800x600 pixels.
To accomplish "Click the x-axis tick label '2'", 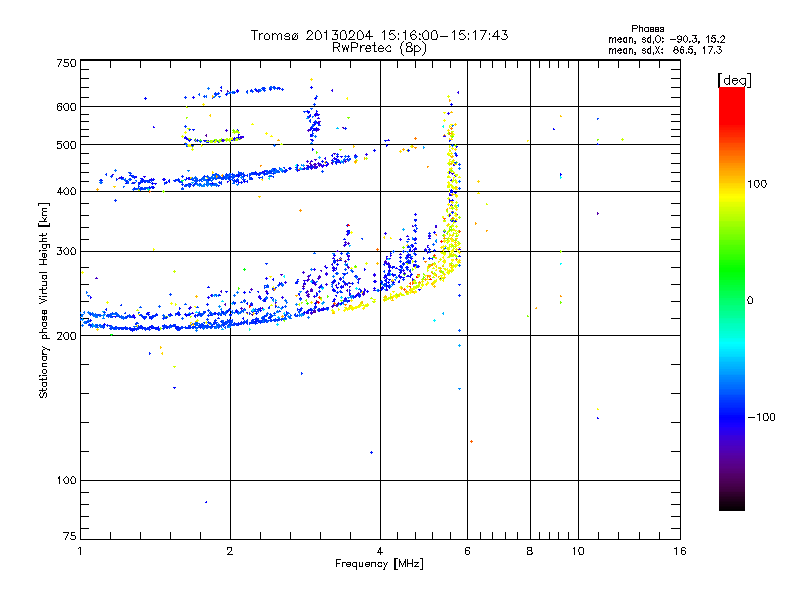I will coord(230,551).
